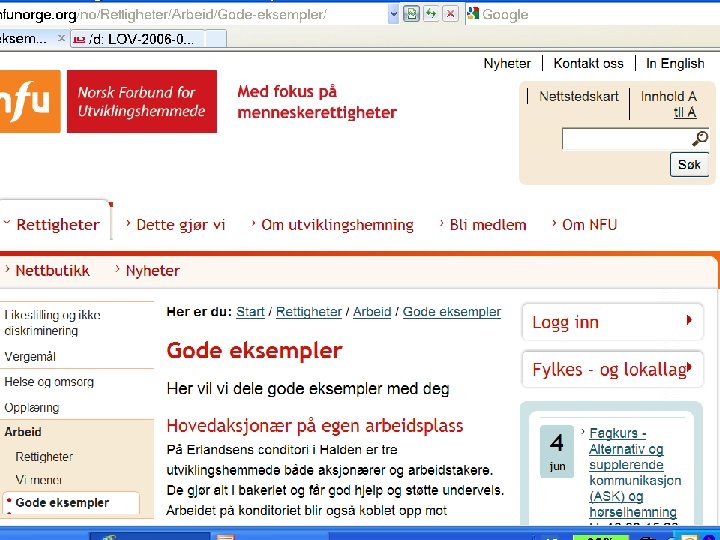Close the Gode eksempler browser tab
The width and height of the screenshot is (720, 540).
[x=61, y=39]
